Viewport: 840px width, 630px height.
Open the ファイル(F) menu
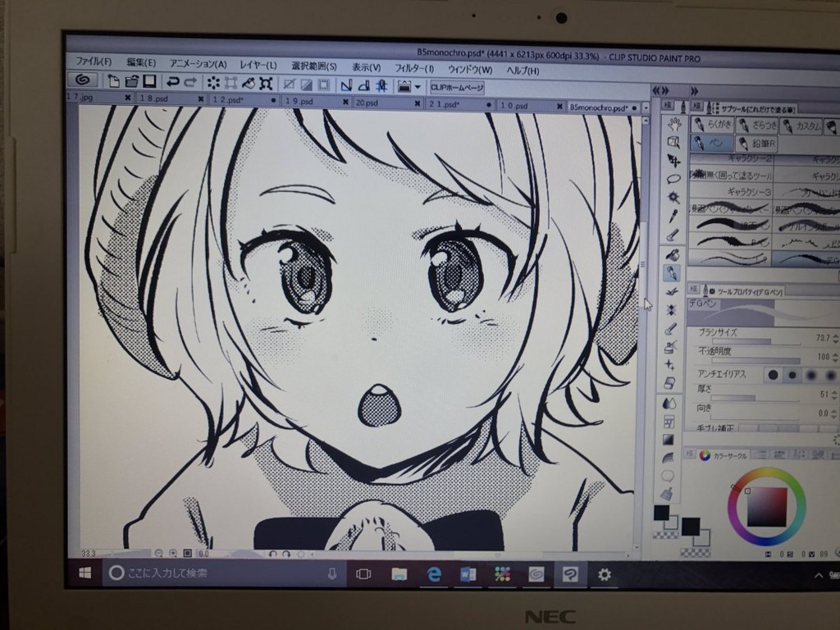pyautogui.click(x=93, y=61)
